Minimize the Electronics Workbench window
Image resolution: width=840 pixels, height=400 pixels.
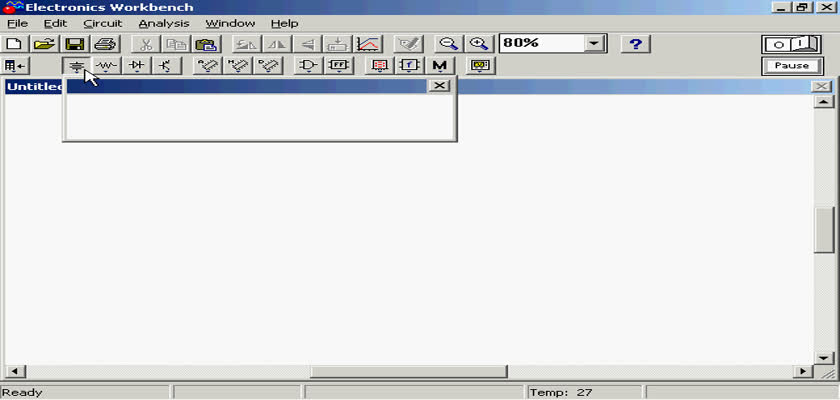click(782, 7)
